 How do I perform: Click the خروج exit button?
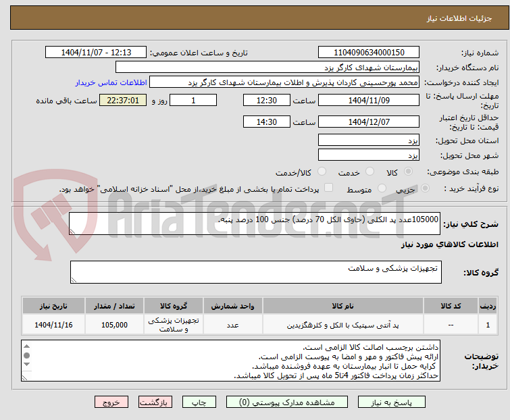click(x=111, y=402)
